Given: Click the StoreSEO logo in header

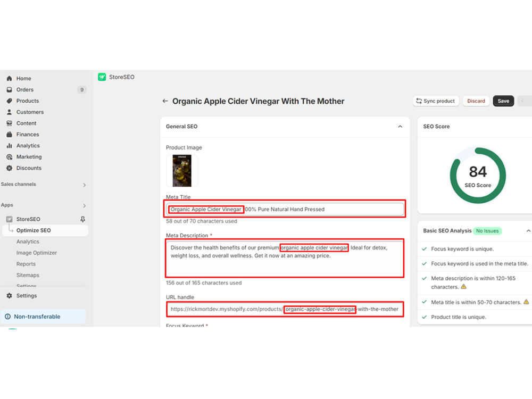Looking at the screenshot, I should tap(102, 77).
